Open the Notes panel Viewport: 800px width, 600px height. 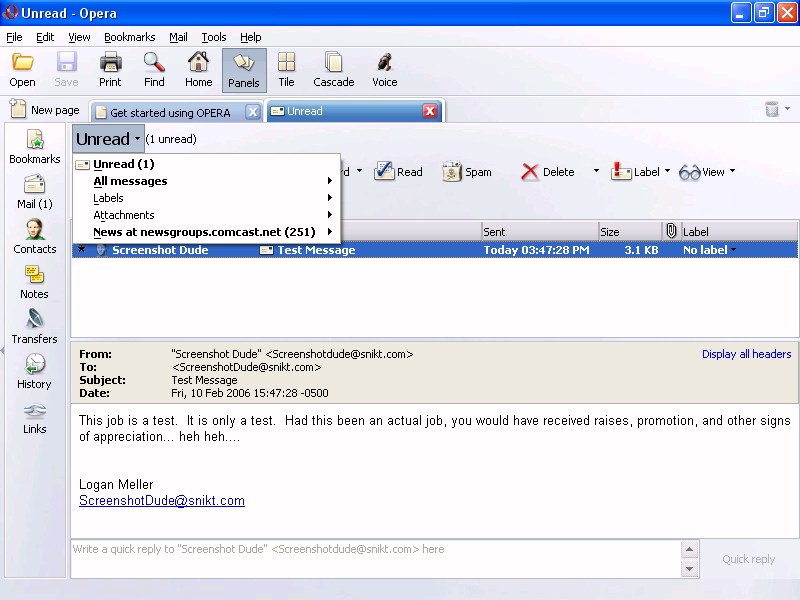[35, 282]
